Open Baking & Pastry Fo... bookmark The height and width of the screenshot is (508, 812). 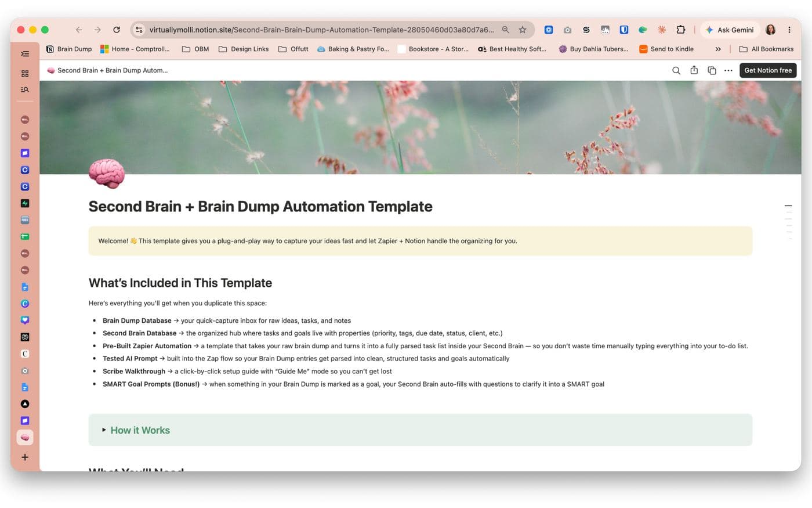point(353,49)
